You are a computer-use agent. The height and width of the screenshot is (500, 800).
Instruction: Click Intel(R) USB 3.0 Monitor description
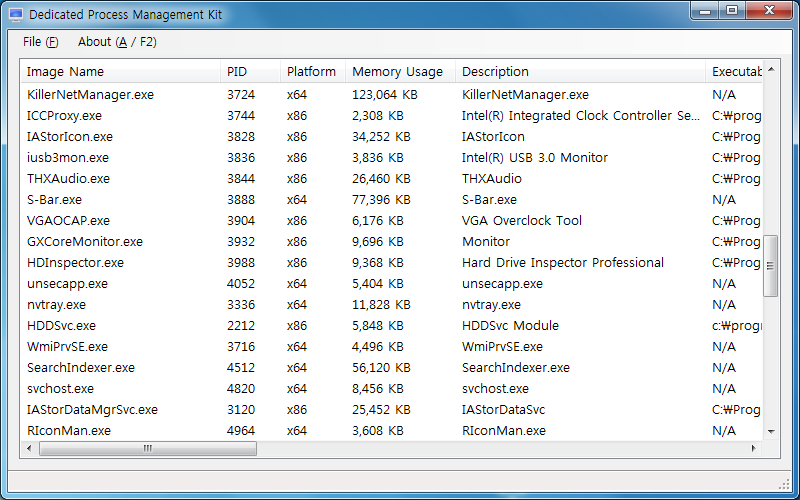[x=535, y=158]
